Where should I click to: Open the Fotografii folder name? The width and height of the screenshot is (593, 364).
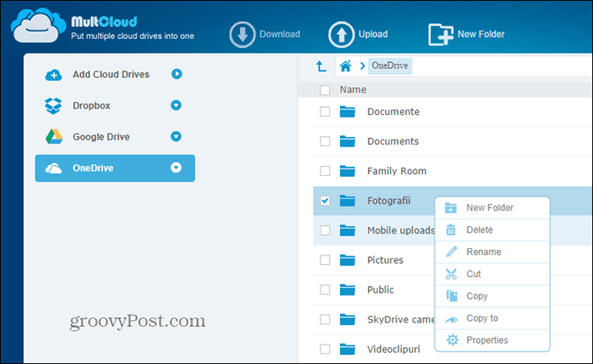389,201
